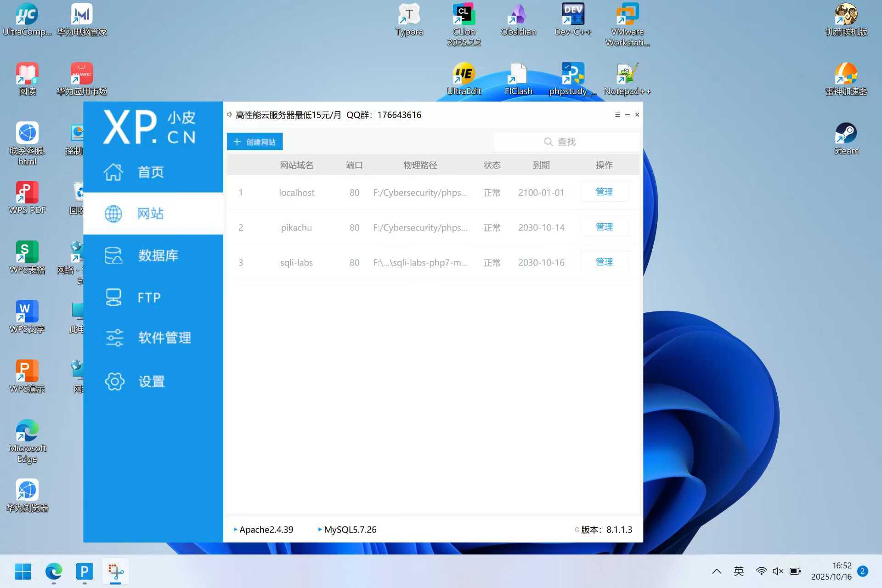The width and height of the screenshot is (882, 588).
Task: Open the 首页 home sidebar item
Action: click(151, 172)
